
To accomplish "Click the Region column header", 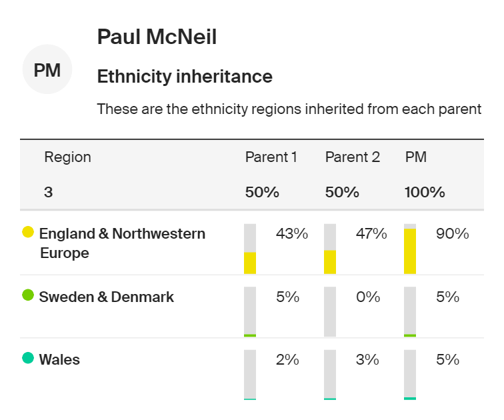I will tap(67, 157).
